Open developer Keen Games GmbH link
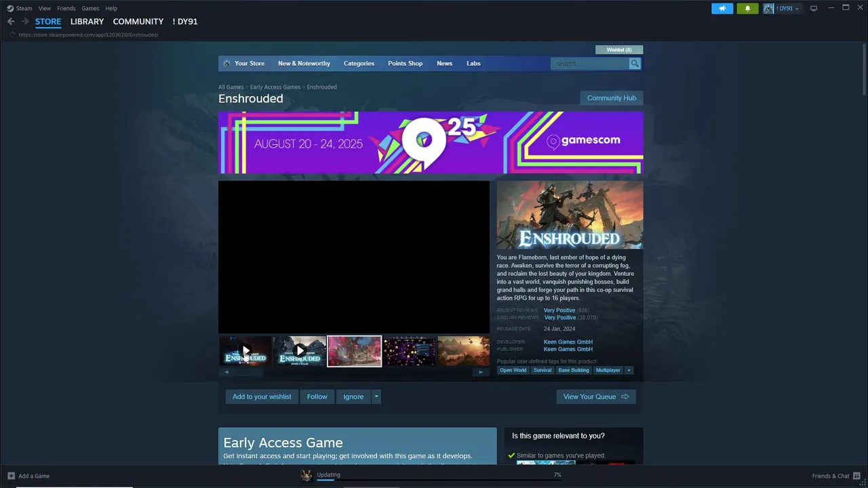 pyautogui.click(x=568, y=342)
